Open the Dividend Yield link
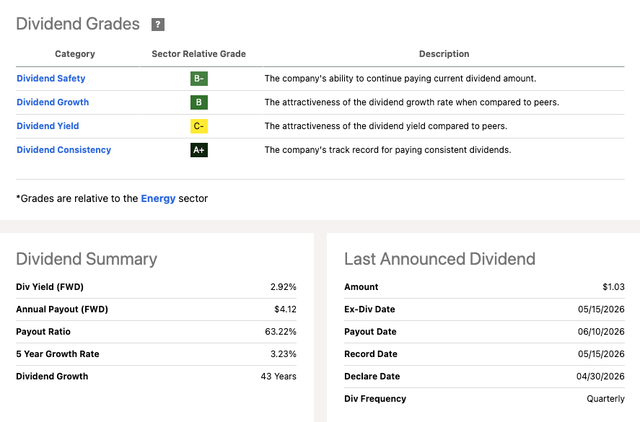Screen dimensions: 640x422 click(48, 126)
